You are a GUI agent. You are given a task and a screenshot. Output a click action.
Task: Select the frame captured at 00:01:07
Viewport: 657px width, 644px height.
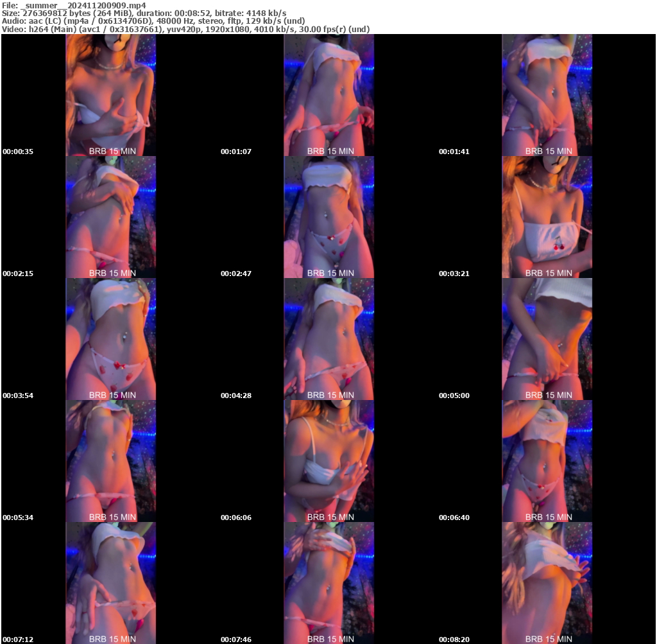point(328,95)
